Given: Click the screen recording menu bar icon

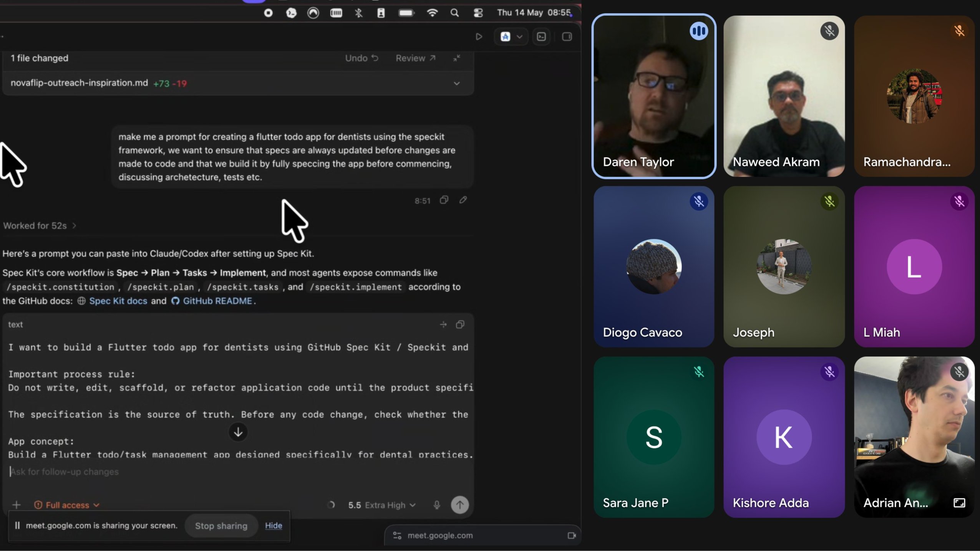Looking at the screenshot, I should pyautogui.click(x=268, y=13).
